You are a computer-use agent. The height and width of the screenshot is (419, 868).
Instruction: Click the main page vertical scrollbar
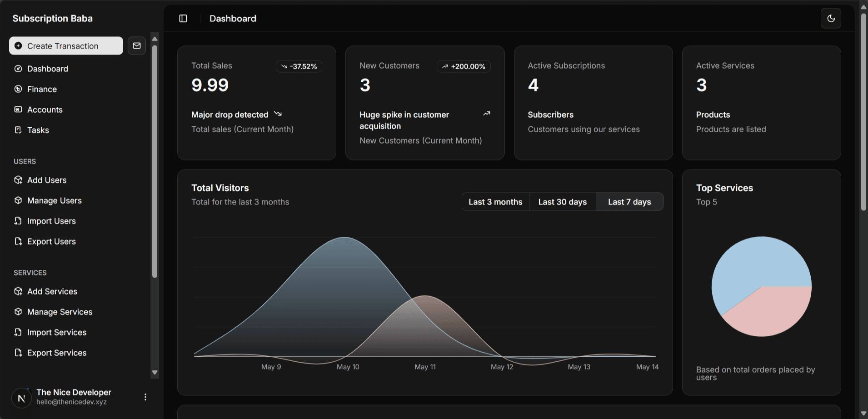point(863,114)
